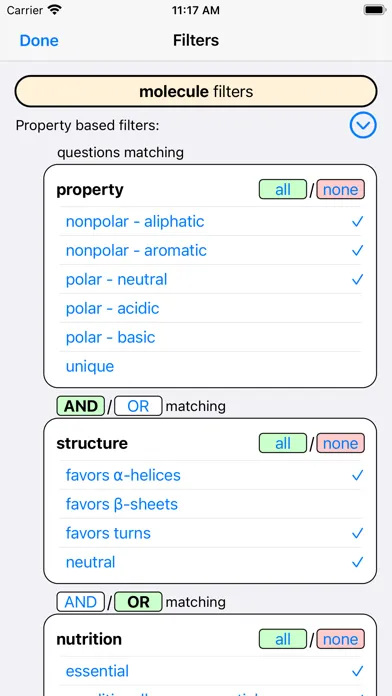
Task: Choose none in nutrition section
Action: [x=341, y=639]
